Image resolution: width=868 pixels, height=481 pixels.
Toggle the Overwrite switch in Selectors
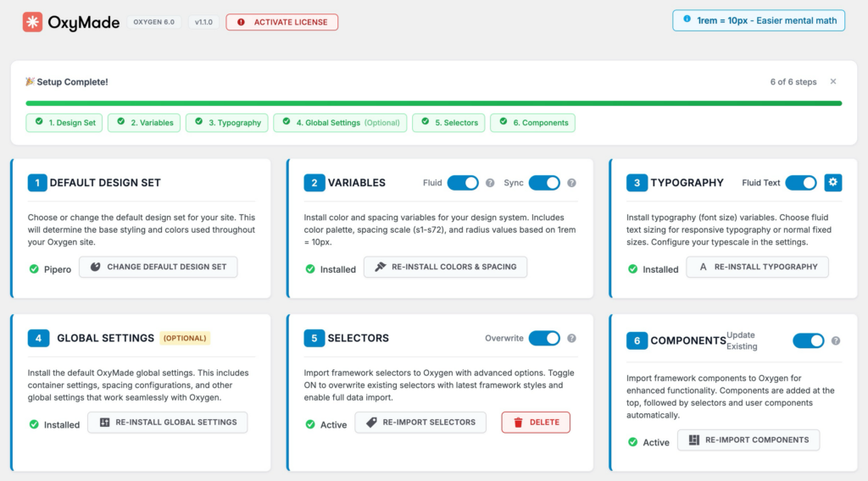[544, 339]
